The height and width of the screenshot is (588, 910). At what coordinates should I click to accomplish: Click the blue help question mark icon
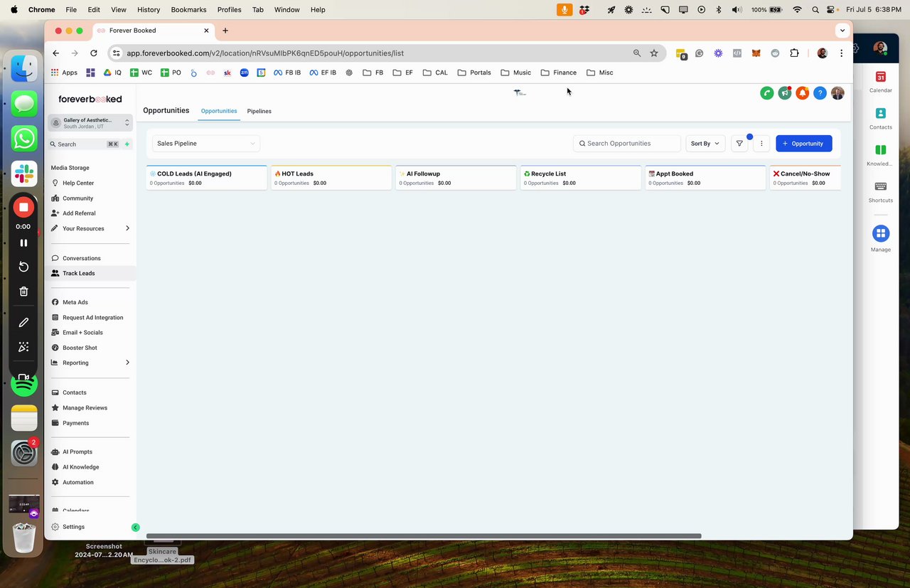click(x=820, y=93)
